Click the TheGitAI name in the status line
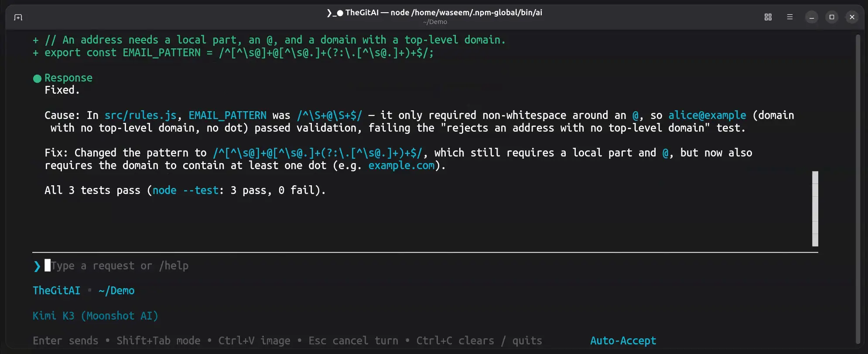868x354 pixels. pos(57,290)
